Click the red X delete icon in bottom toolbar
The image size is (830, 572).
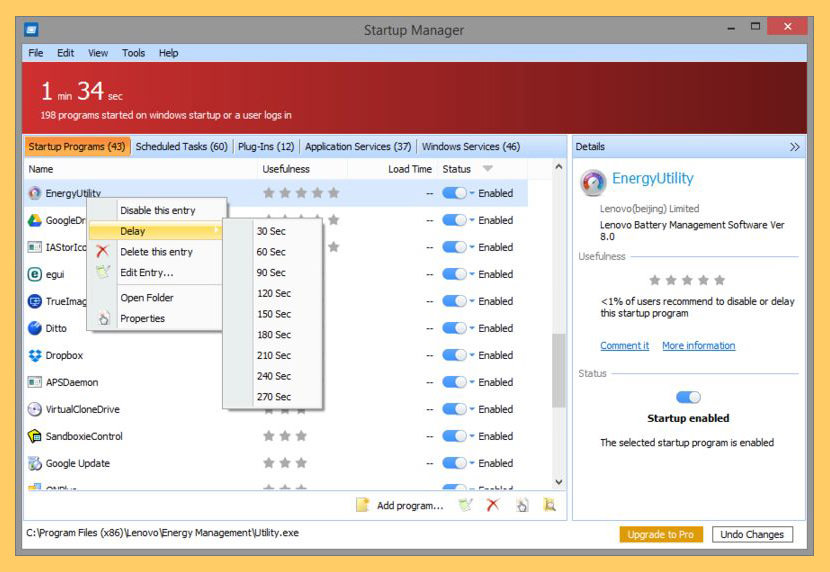(493, 505)
